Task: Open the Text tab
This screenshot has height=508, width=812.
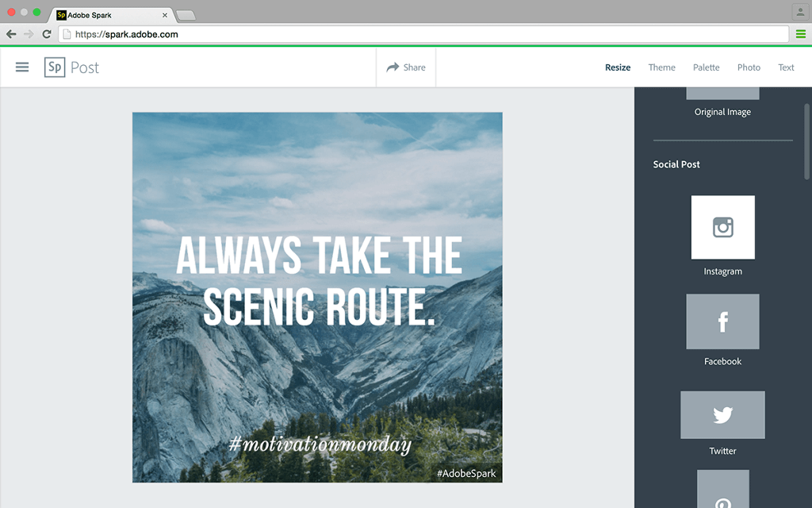Action: coord(786,67)
